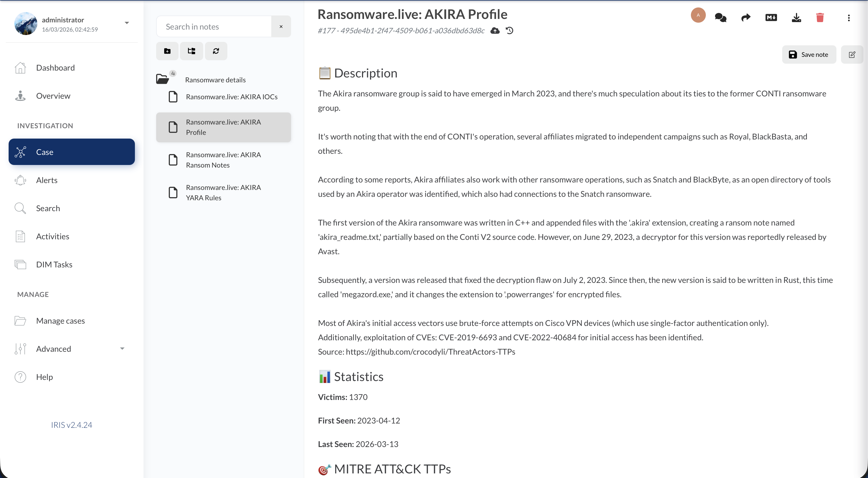Viewport: 868px width, 478px height.
Task: Open the Alerts section
Action: point(47,180)
